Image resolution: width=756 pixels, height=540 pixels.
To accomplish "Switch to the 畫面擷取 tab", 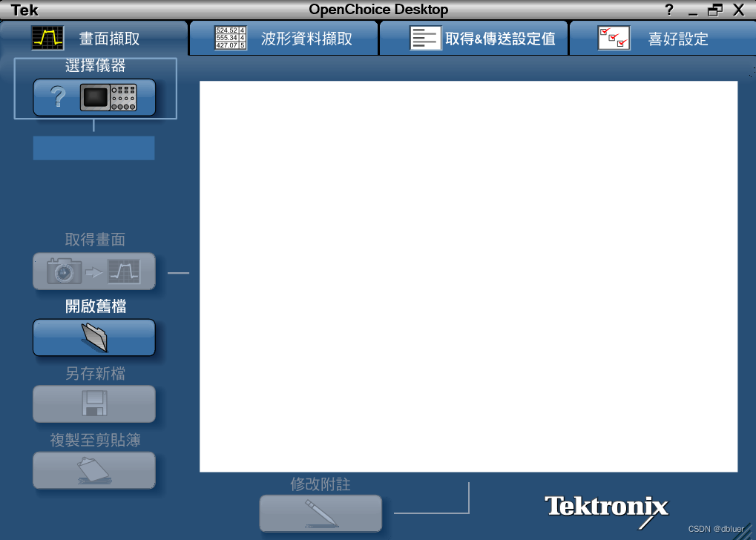I will (x=93, y=38).
